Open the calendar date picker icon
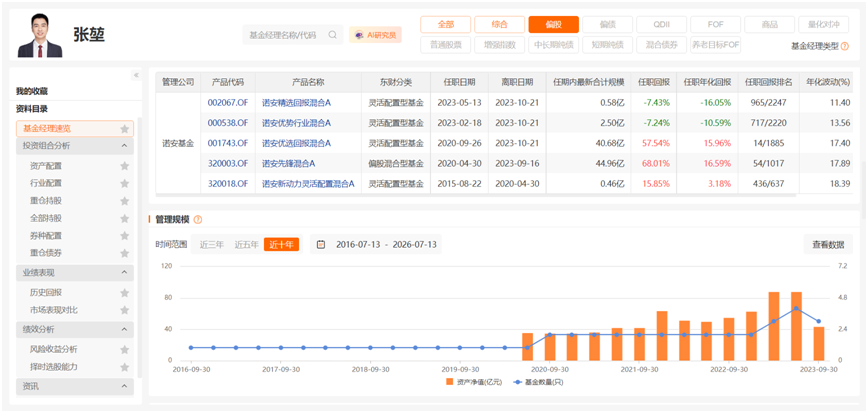The height and width of the screenshot is (413, 868). point(321,244)
